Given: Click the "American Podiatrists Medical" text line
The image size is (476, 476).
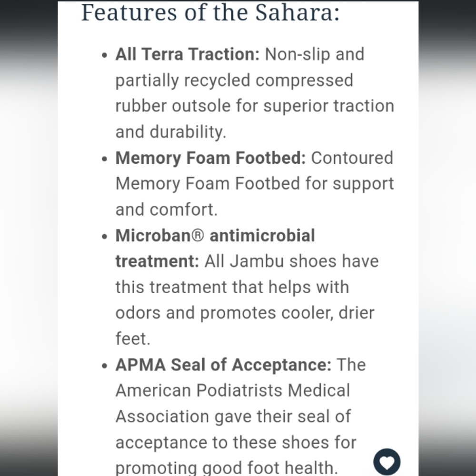Looking at the screenshot, I should coord(233,390).
